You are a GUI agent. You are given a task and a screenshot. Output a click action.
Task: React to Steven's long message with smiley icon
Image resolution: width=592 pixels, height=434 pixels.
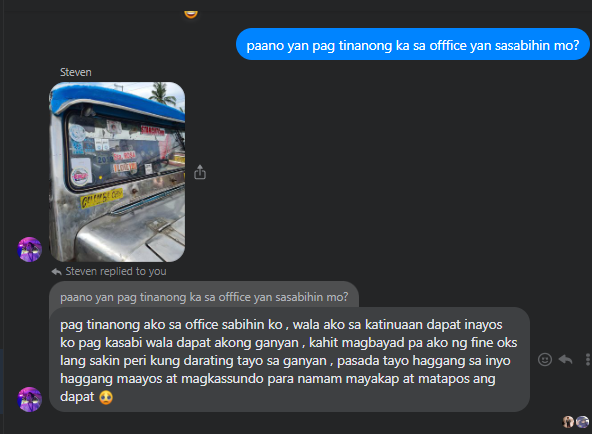pyautogui.click(x=544, y=359)
